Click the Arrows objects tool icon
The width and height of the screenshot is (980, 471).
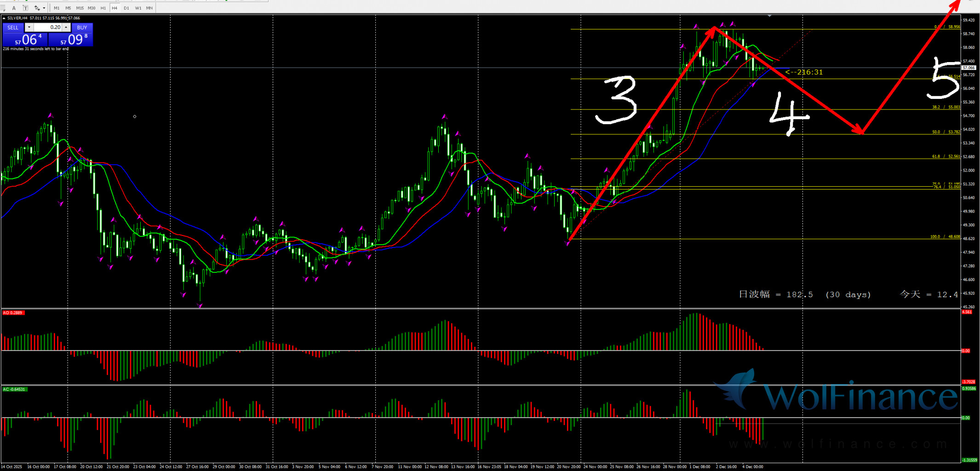click(37, 8)
